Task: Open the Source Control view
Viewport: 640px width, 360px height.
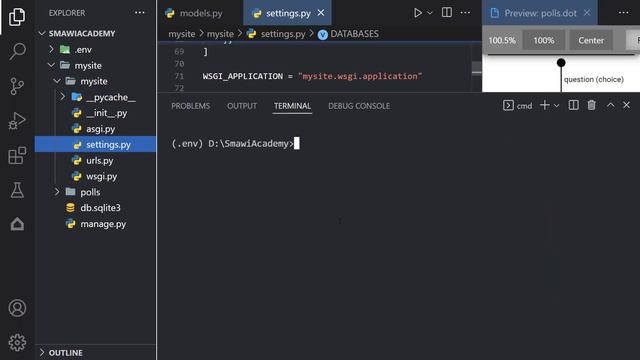Action: click(17, 86)
